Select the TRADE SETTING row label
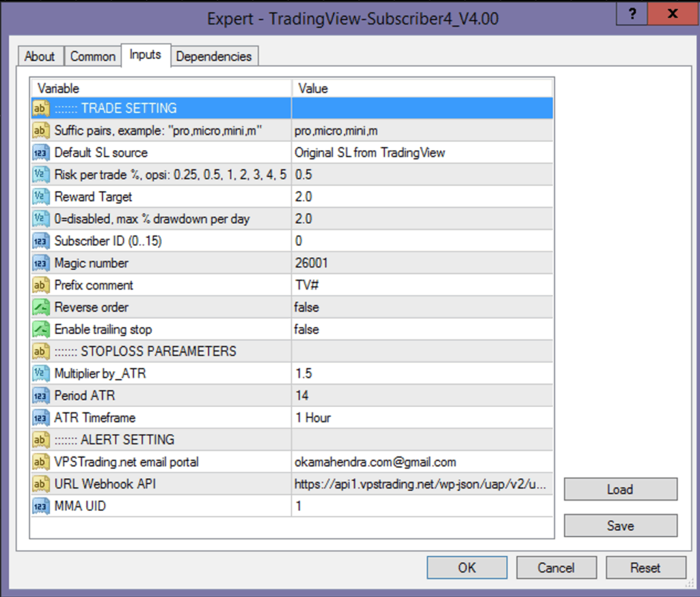Image resolution: width=700 pixels, height=597 pixels. tap(116, 109)
